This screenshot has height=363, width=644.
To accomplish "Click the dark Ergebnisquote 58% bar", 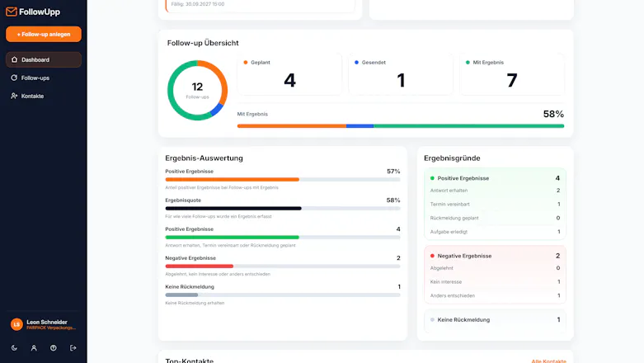I will [x=283, y=208].
